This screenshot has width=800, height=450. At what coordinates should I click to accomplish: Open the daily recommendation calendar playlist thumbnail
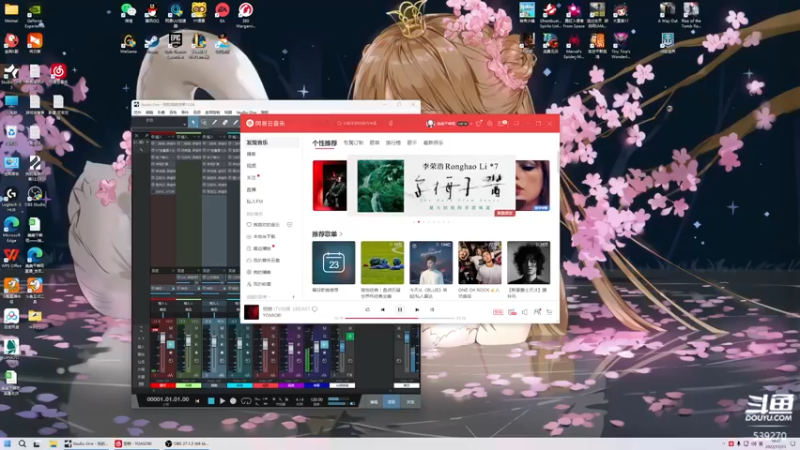point(334,263)
